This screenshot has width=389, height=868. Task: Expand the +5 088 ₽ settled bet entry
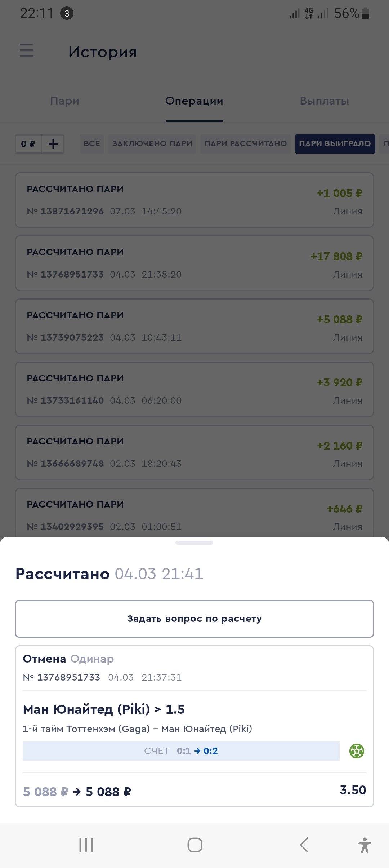pyautogui.click(x=194, y=326)
